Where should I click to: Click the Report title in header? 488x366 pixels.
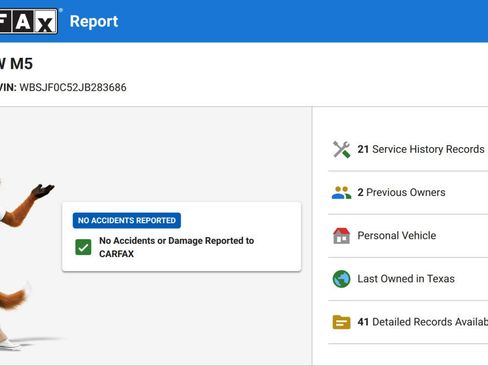point(94,22)
